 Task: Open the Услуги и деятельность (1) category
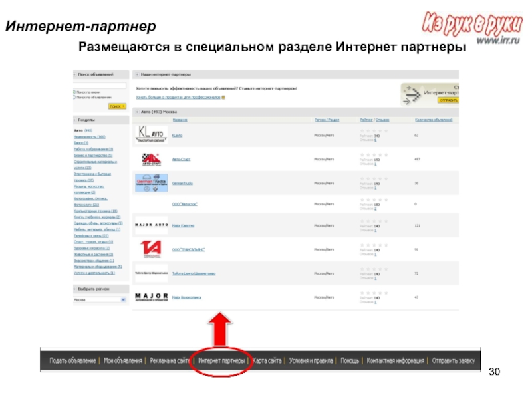(x=94, y=273)
